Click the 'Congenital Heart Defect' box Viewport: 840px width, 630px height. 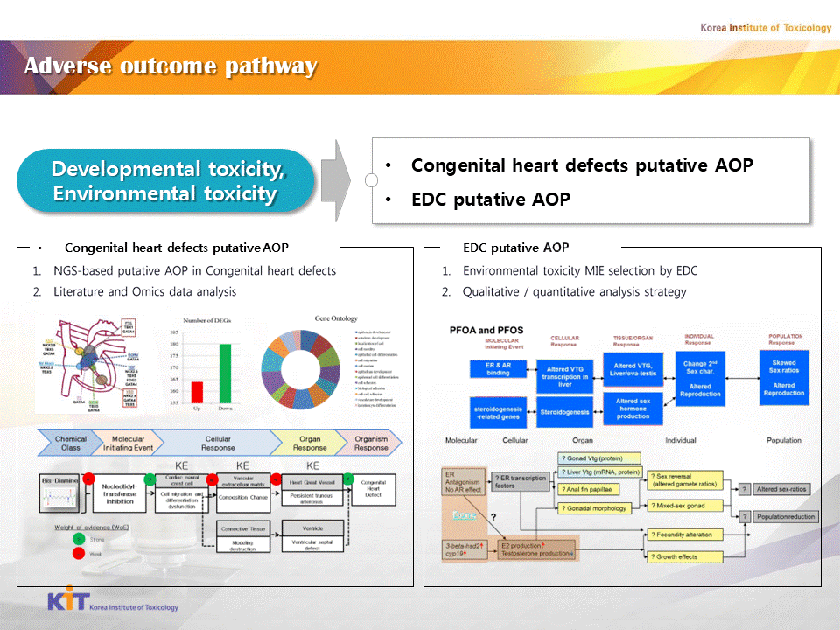374,489
